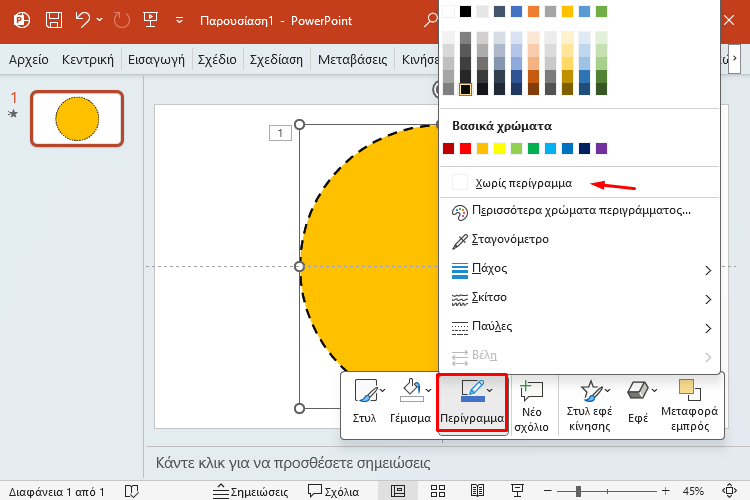Select slide 1 thumbnail in the slide panel
The width and height of the screenshot is (750, 500).
(x=77, y=118)
